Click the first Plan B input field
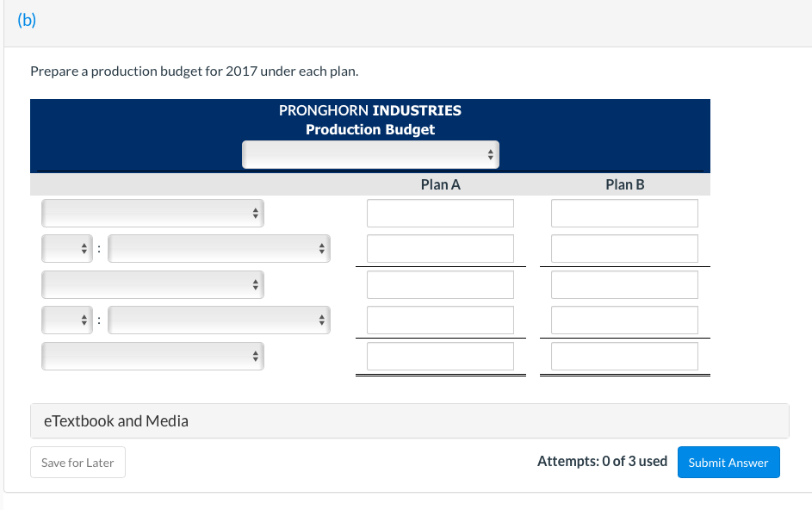This screenshot has width=812, height=510. pyautogui.click(x=624, y=213)
